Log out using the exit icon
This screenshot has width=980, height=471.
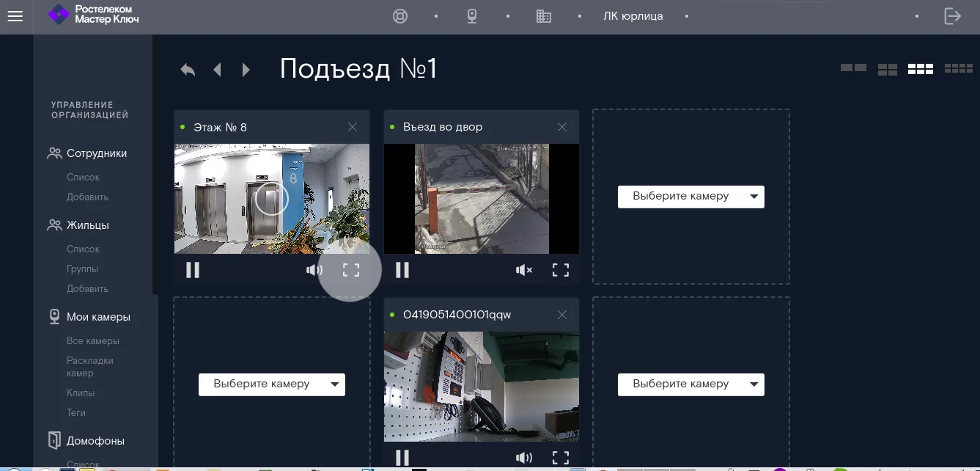tap(952, 16)
